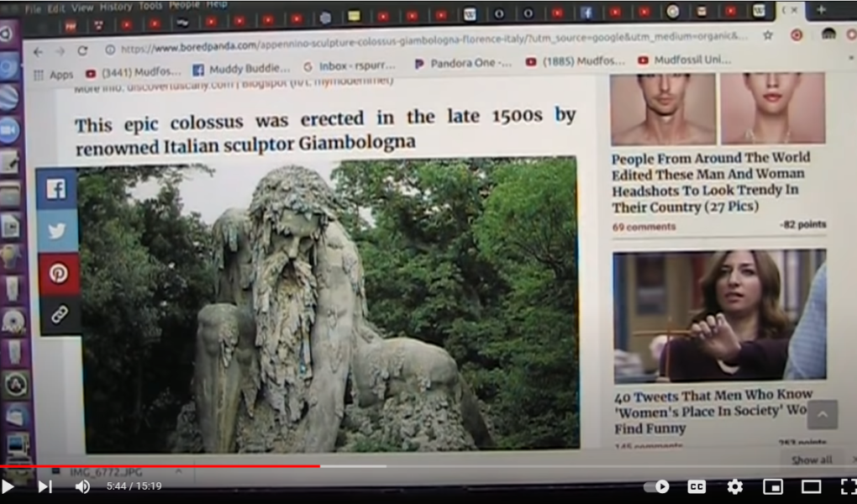Copy the article link with chain icon
This screenshot has width=857, height=504.
pos(58,315)
